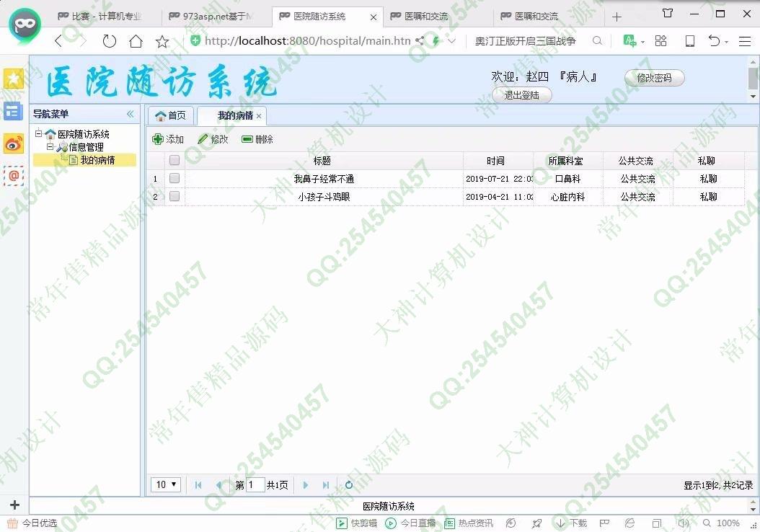The height and width of the screenshot is (532, 760).
Task: Open the page size dropdown showing 10
Action: pos(167,485)
